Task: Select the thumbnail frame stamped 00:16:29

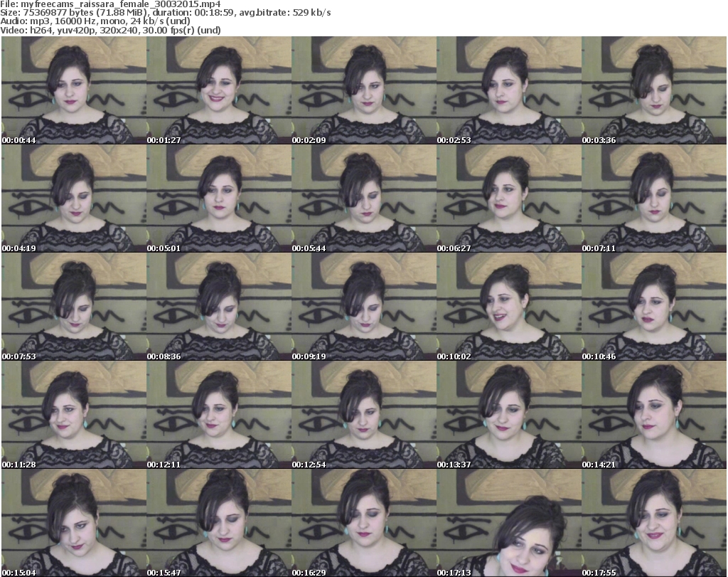Action: point(364,523)
